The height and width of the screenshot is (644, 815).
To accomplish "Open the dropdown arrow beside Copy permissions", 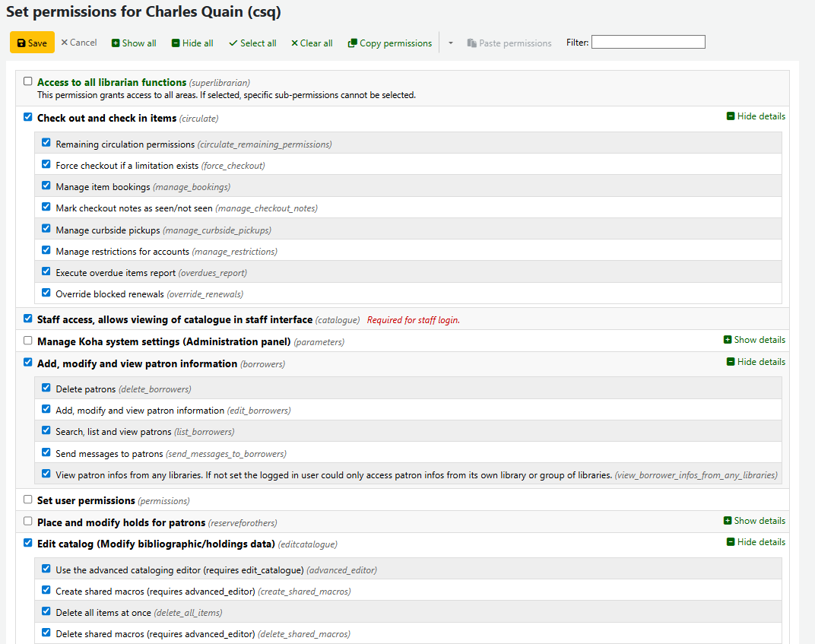I will point(450,43).
